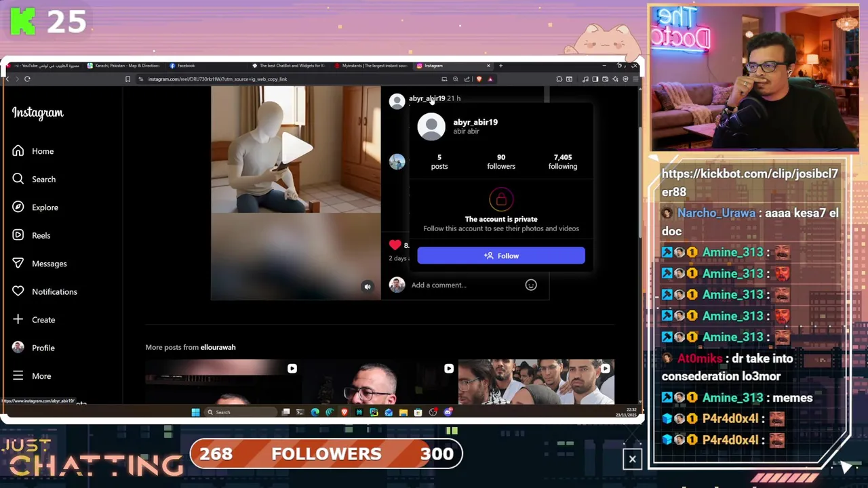Open File Explorer from taskbar

(x=403, y=412)
